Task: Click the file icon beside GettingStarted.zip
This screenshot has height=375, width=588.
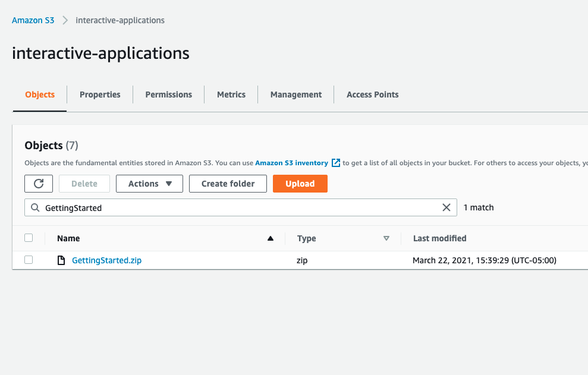Action: [61, 260]
